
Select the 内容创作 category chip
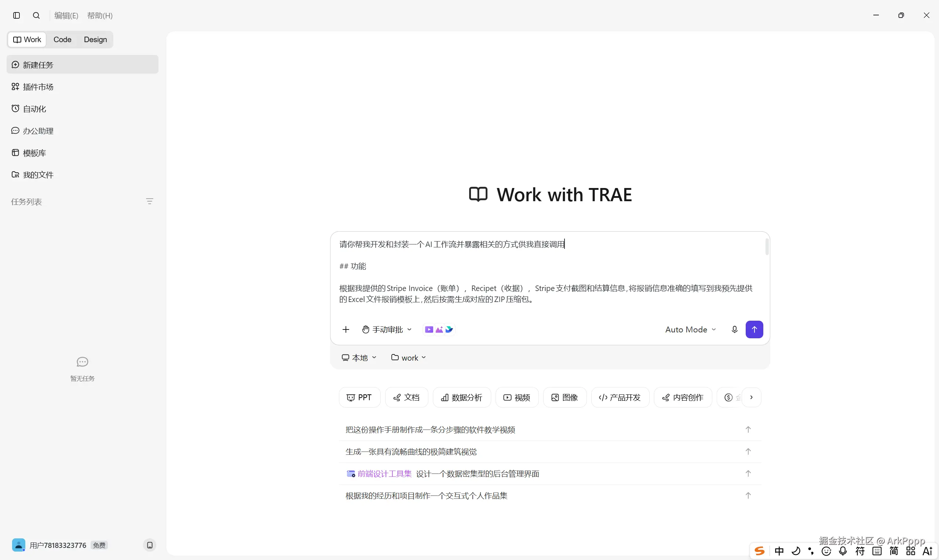click(x=683, y=397)
